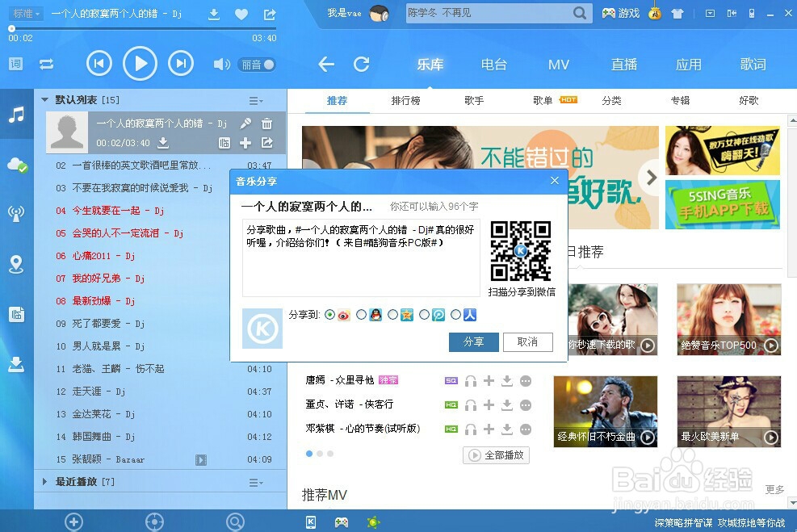Click the share message text box
The height and width of the screenshot is (532, 797).
pos(362,258)
